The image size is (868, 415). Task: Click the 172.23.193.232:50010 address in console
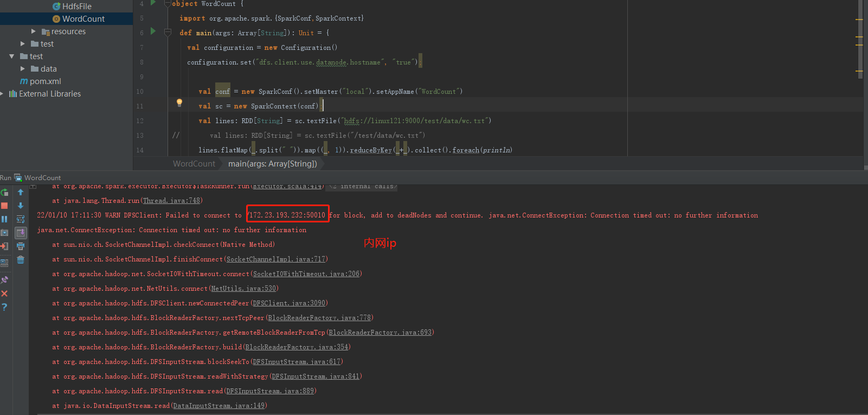tap(287, 215)
